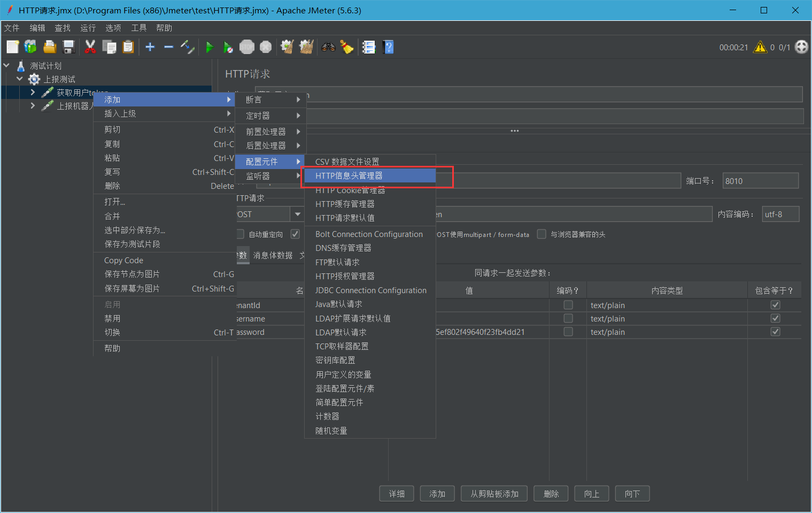
Task: Open the 前置处理器 submenu
Action: 271,132
